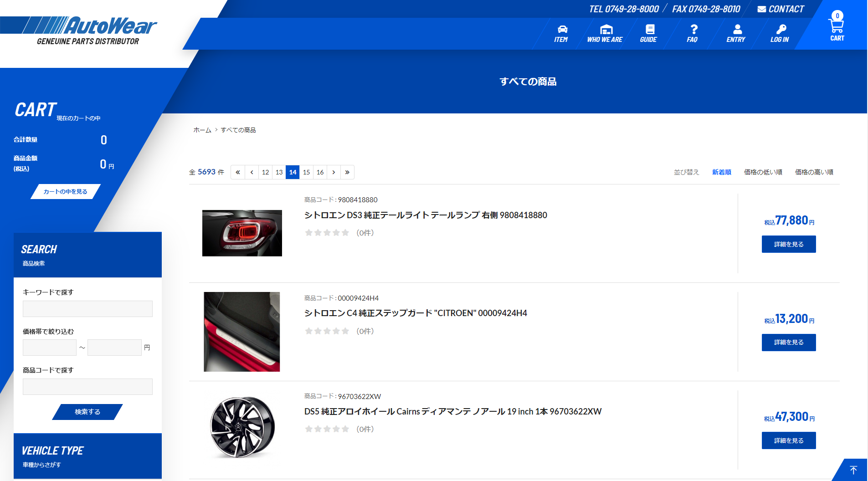The image size is (868, 481).
Task: Open the LOG IN key icon
Action: 780,34
